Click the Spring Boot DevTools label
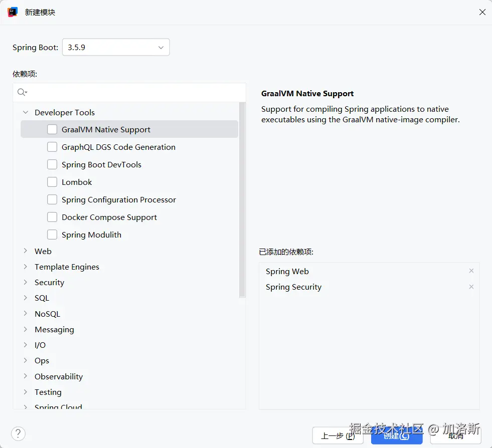Image resolution: width=492 pixels, height=448 pixels. [101, 164]
